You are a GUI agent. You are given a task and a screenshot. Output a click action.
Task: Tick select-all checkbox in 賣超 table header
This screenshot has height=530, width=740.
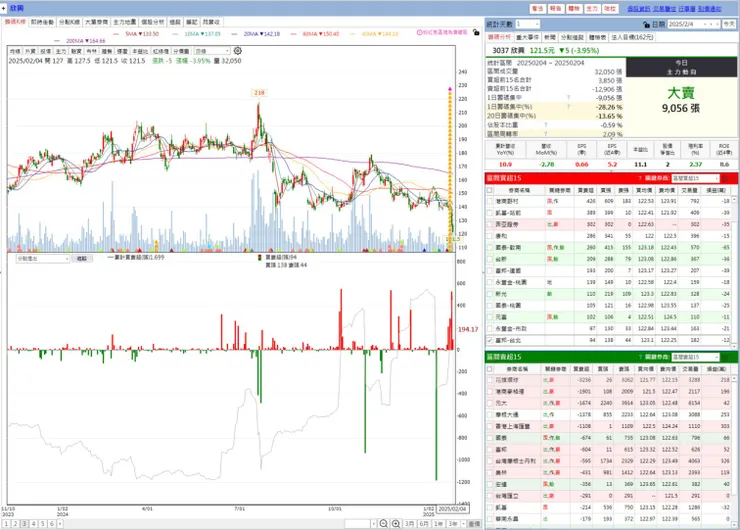(489, 369)
